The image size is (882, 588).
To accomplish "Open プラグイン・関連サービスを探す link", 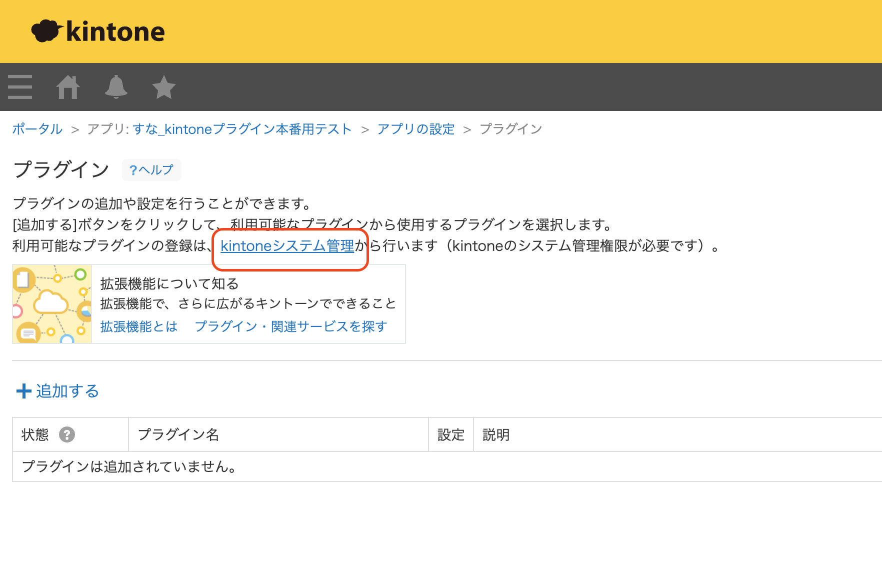I will coord(291,326).
